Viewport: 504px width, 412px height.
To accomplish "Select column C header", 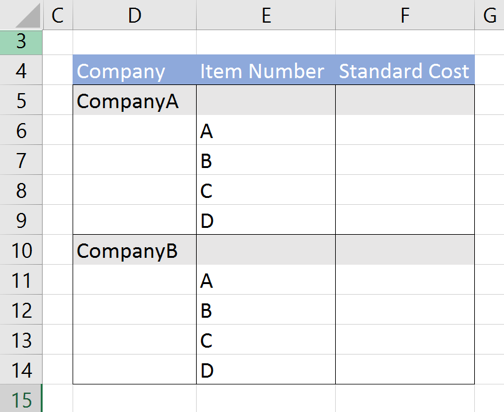I will pyautogui.click(x=57, y=15).
